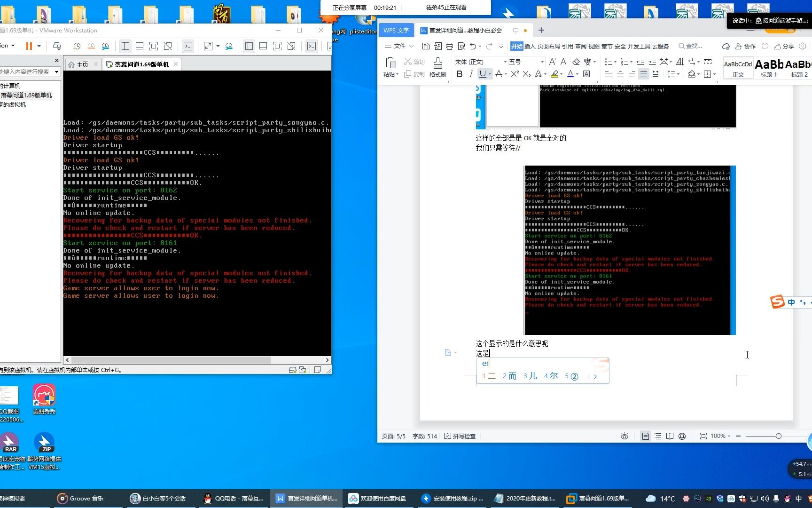Toggle justify alignment in WPS
The image size is (812, 508).
[x=643, y=74]
